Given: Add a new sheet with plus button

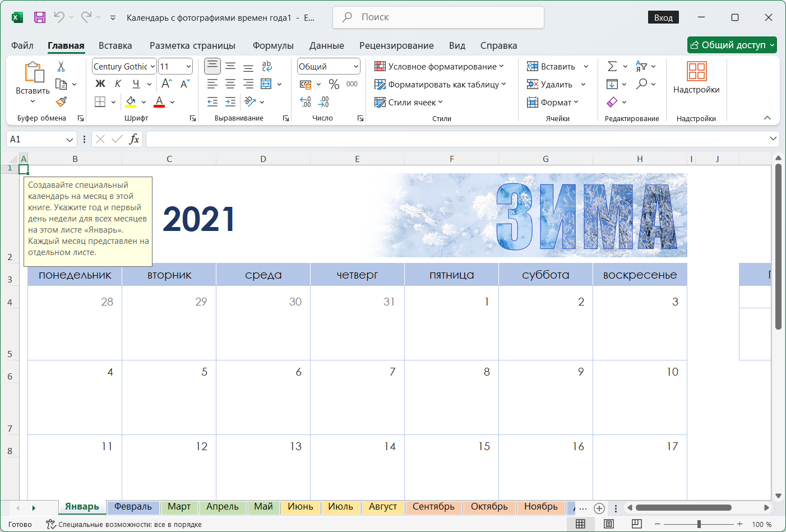Looking at the screenshot, I should pyautogui.click(x=599, y=508).
